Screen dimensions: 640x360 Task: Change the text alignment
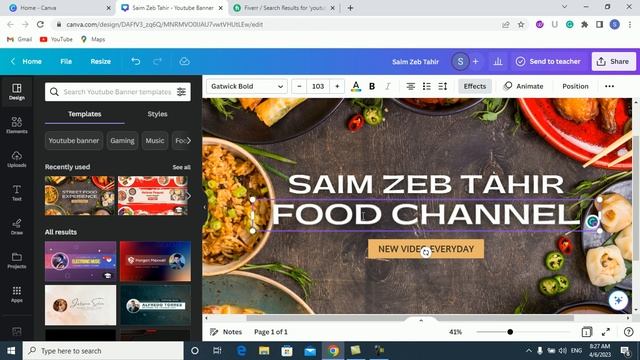click(x=411, y=86)
